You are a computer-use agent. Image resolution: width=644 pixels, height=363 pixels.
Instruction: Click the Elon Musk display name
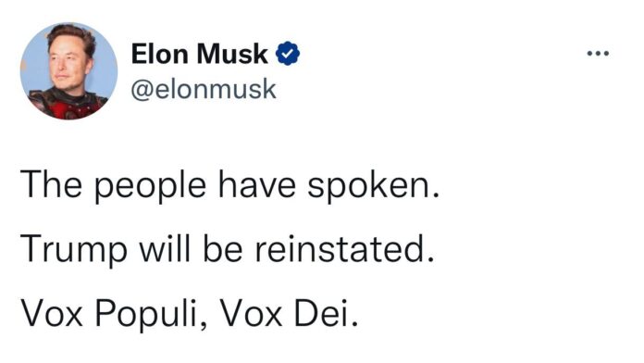coord(200,54)
